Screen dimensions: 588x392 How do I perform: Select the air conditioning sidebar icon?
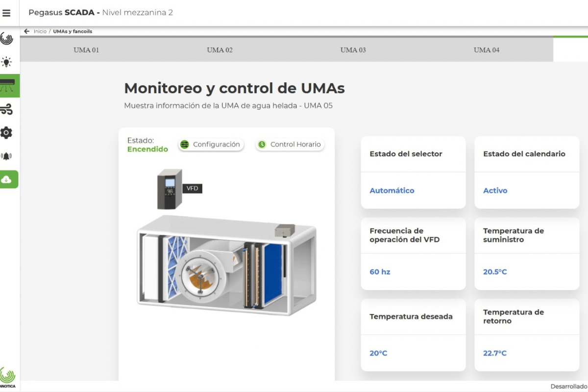[x=9, y=85]
